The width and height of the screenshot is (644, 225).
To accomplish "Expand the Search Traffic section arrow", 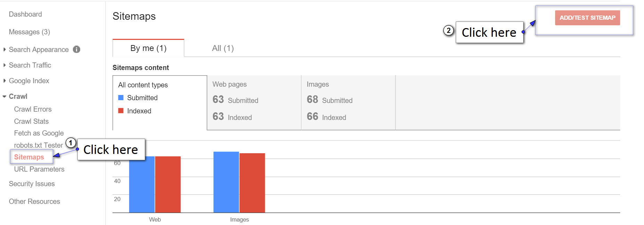I will (x=5, y=65).
